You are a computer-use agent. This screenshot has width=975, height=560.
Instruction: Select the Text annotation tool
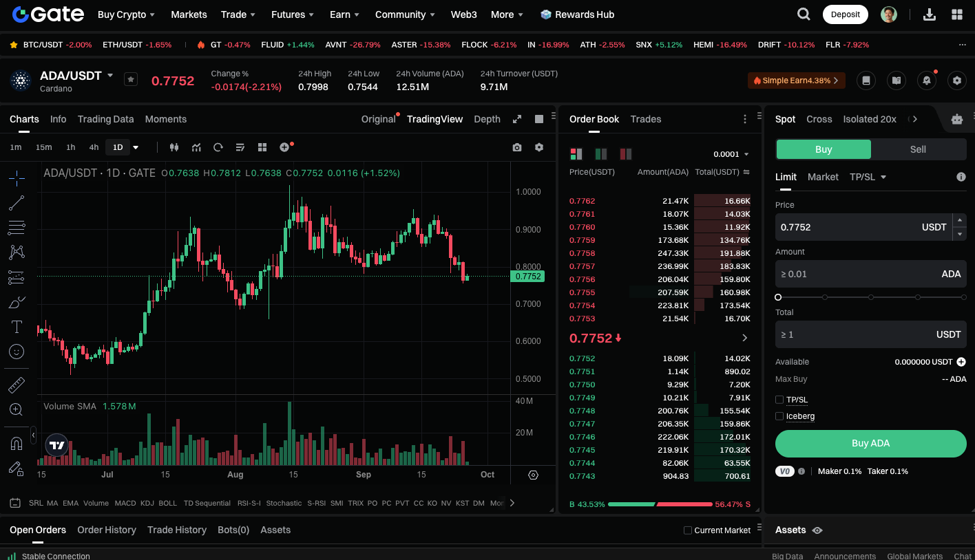pyautogui.click(x=17, y=327)
